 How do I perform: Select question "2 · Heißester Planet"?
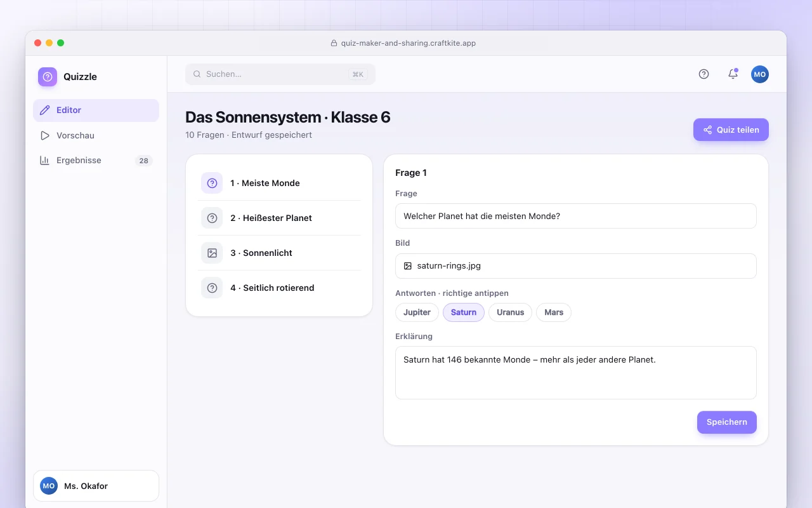(279, 218)
